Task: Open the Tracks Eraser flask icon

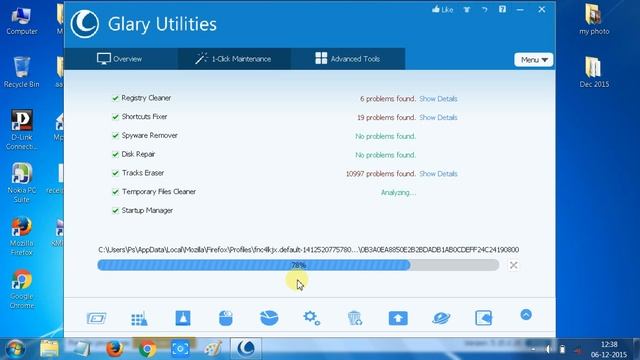Action: pos(183,318)
